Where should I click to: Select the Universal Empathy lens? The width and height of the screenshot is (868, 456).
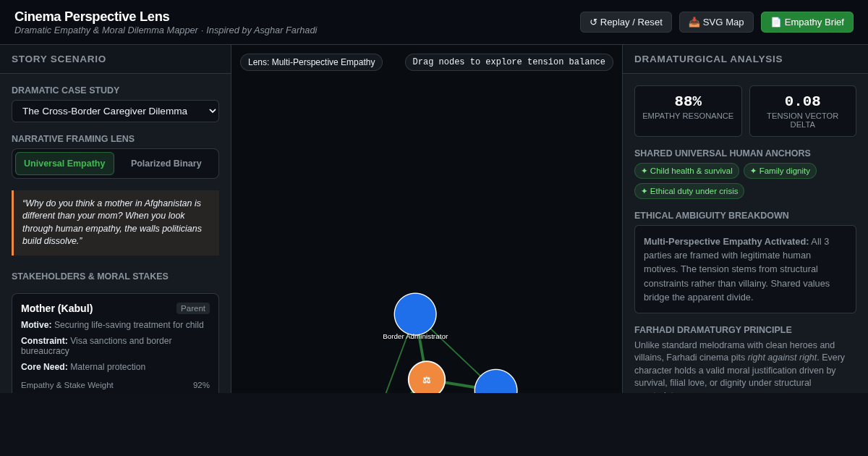[64, 164]
